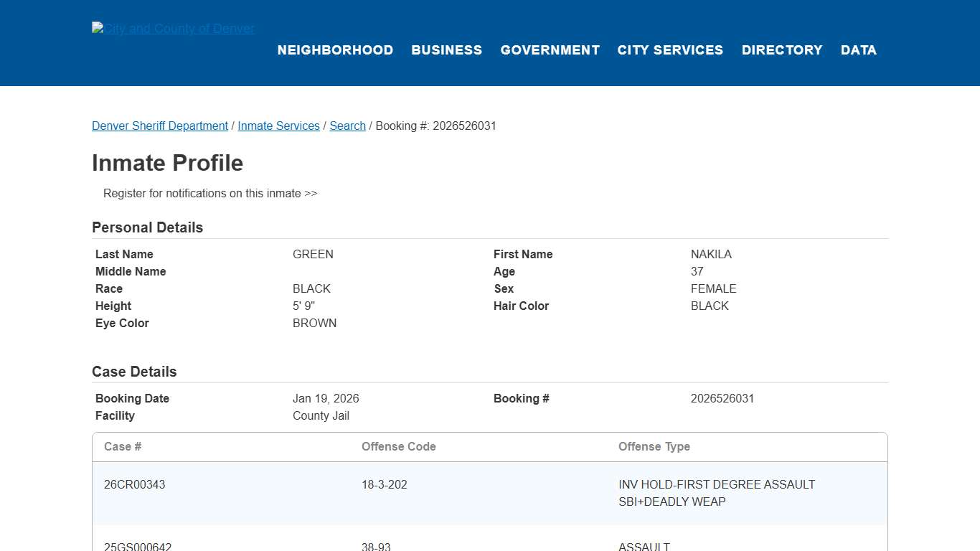Viewport: 980px width, 551px height.
Task: Click the County Jail facility value
Action: click(321, 415)
